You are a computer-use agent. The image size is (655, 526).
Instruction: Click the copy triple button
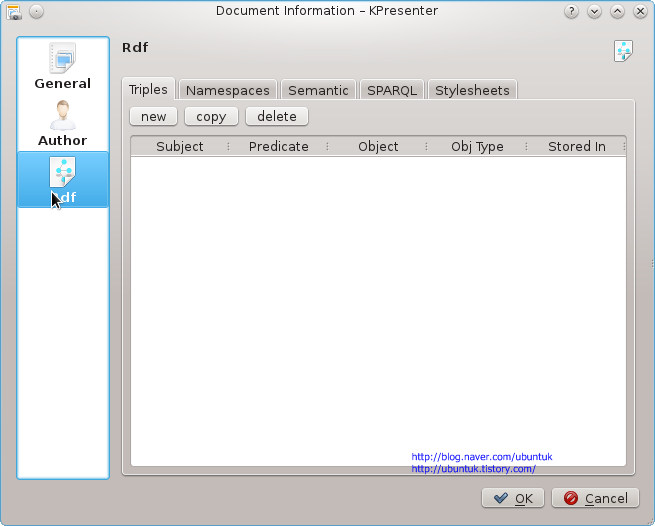[x=211, y=116]
